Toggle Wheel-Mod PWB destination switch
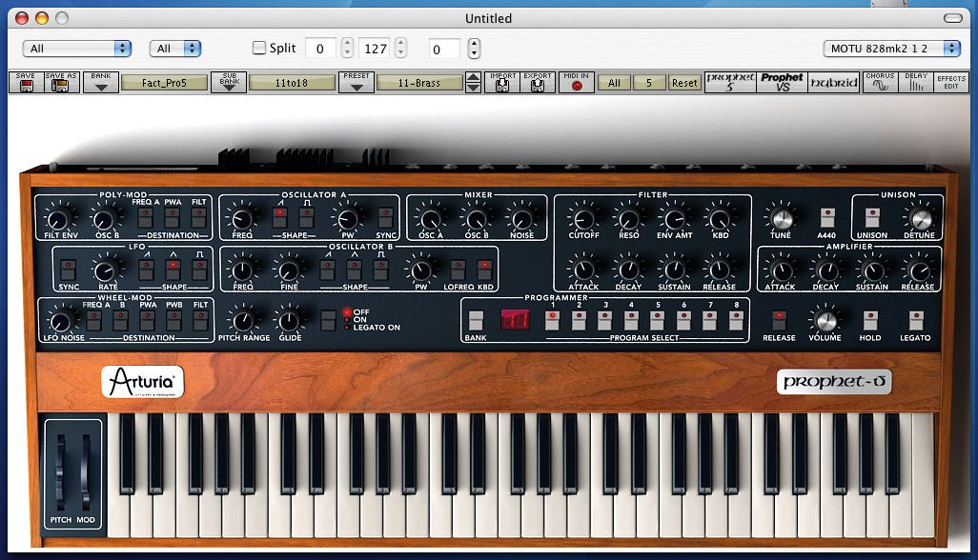This screenshot has width=978, height=560. click(174, 320)
